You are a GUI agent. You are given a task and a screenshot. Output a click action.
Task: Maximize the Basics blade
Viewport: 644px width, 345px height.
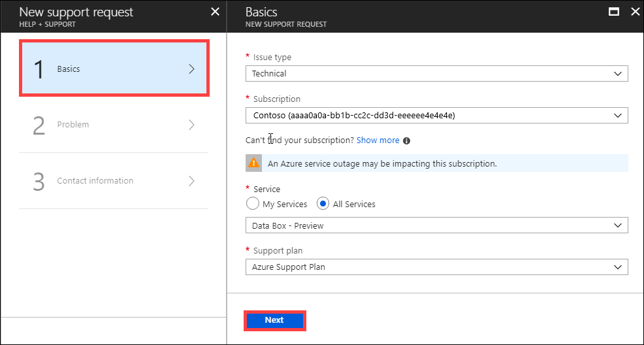(614, 12)
